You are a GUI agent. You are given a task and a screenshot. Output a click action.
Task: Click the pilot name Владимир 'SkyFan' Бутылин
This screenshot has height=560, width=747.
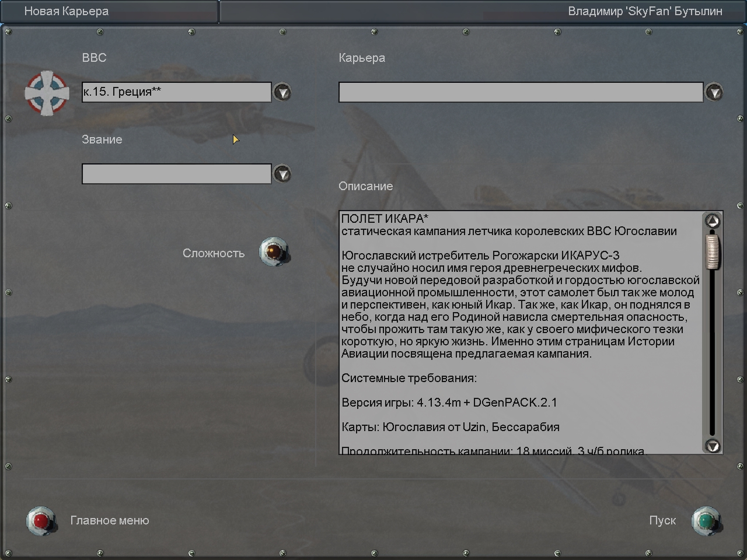645,11
